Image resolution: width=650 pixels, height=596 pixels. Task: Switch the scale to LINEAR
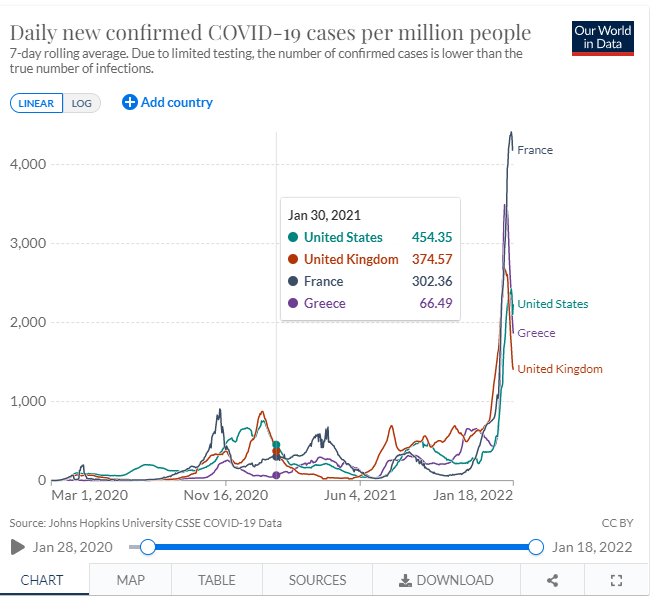(x=37, y=103)
